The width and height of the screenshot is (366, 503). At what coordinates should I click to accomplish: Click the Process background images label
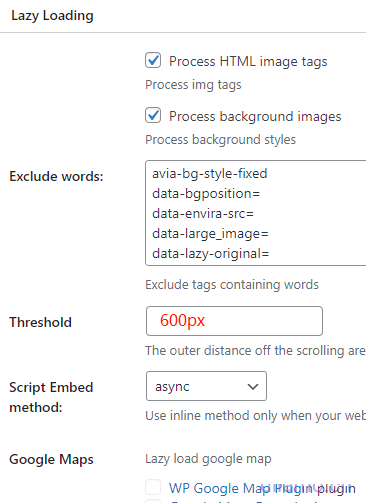(x=255, y=117)
